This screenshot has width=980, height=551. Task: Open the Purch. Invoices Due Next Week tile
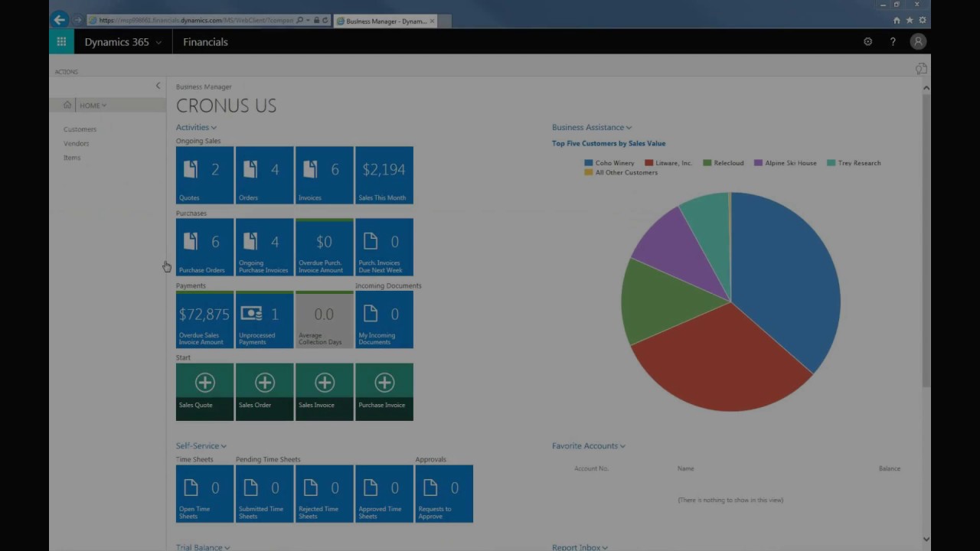[x=384, y=247]
